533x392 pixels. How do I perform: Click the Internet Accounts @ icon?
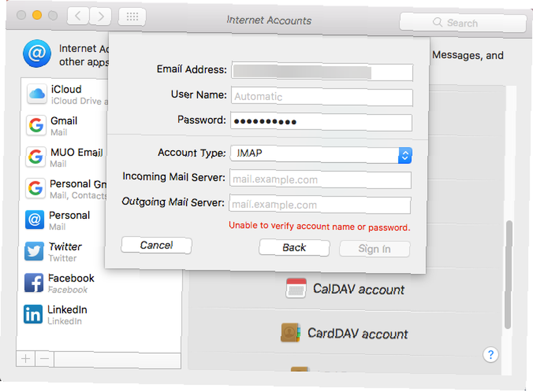click(37, 54)
